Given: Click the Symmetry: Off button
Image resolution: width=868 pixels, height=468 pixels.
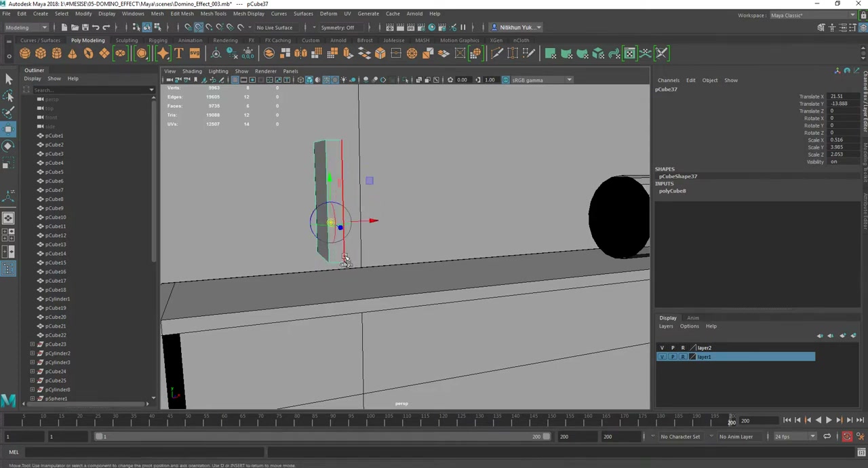Looking at the screenshot, I should point(338,28).
